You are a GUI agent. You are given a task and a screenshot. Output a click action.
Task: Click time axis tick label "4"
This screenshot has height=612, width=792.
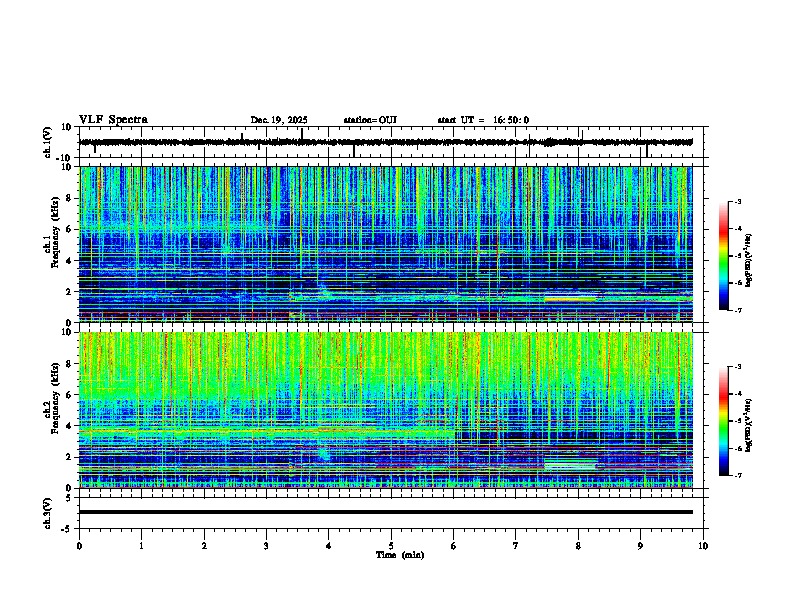coord(329,546)
